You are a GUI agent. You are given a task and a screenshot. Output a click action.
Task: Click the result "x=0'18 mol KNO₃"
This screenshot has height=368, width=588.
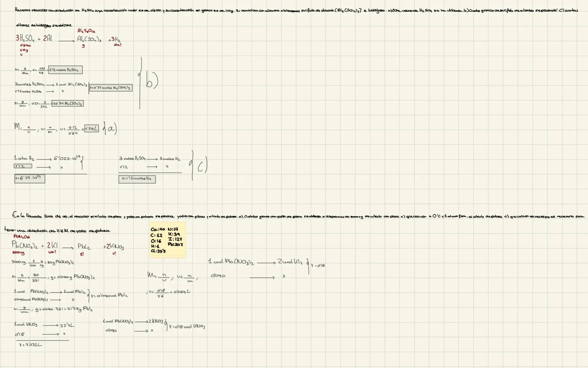pos(187,327)
